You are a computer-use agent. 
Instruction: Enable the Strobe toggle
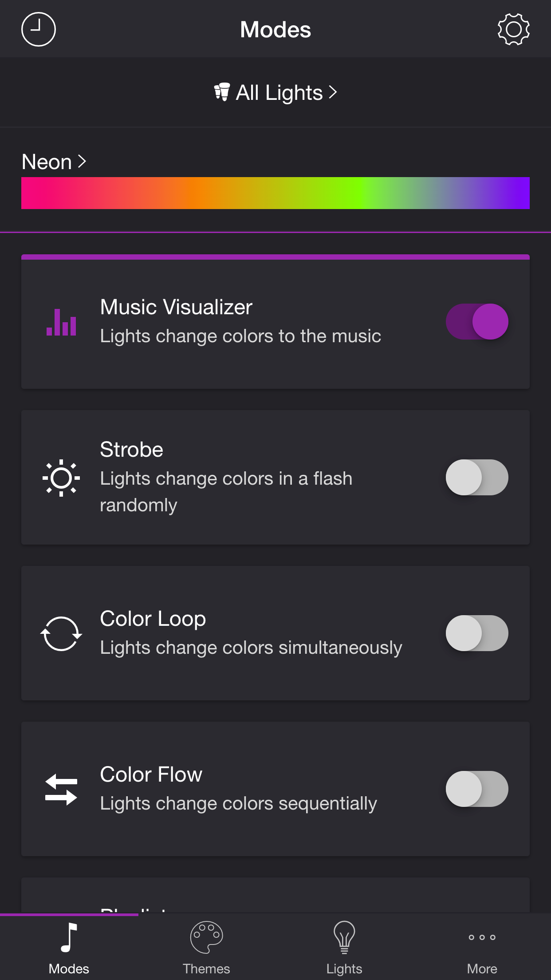477,478
